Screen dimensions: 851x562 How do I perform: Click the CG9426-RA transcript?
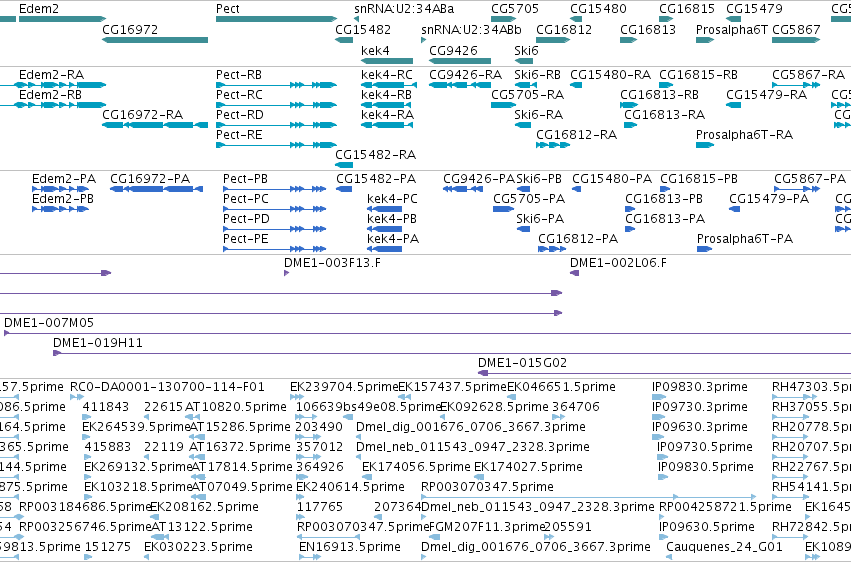(460, 85)
